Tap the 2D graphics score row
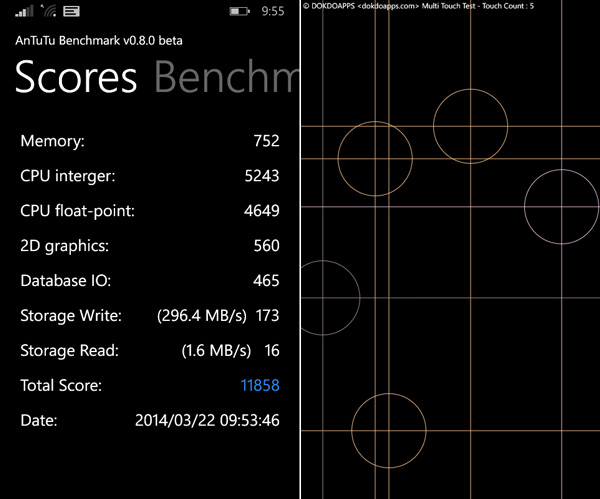Screen dimensions: 600x499 pyautogui.click(x=150, y=246)
